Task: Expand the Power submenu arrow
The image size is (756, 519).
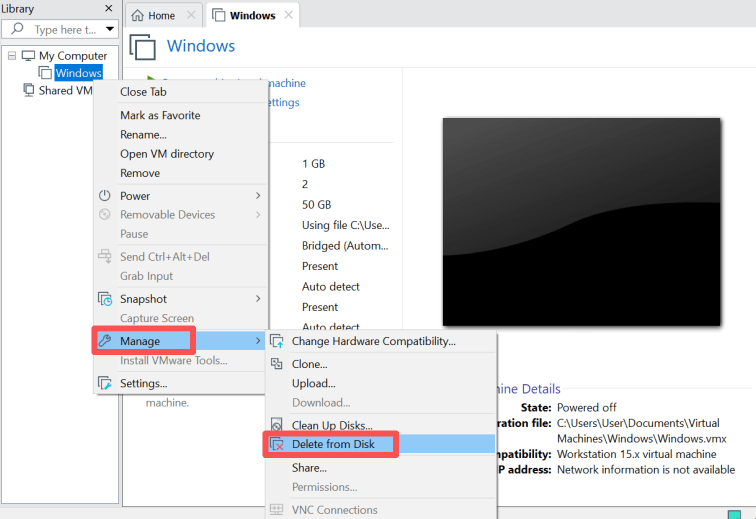Action: (x=258, y=195)
